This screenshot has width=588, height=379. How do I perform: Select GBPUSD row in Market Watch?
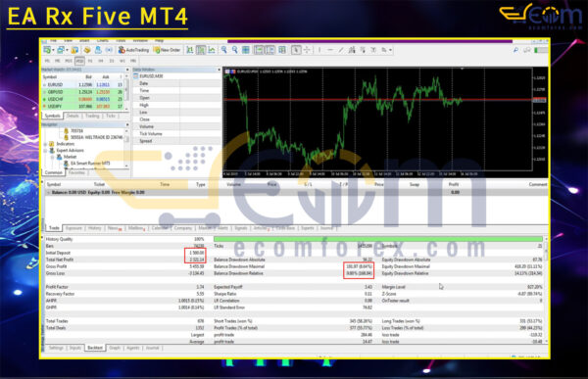pos(82,92)
